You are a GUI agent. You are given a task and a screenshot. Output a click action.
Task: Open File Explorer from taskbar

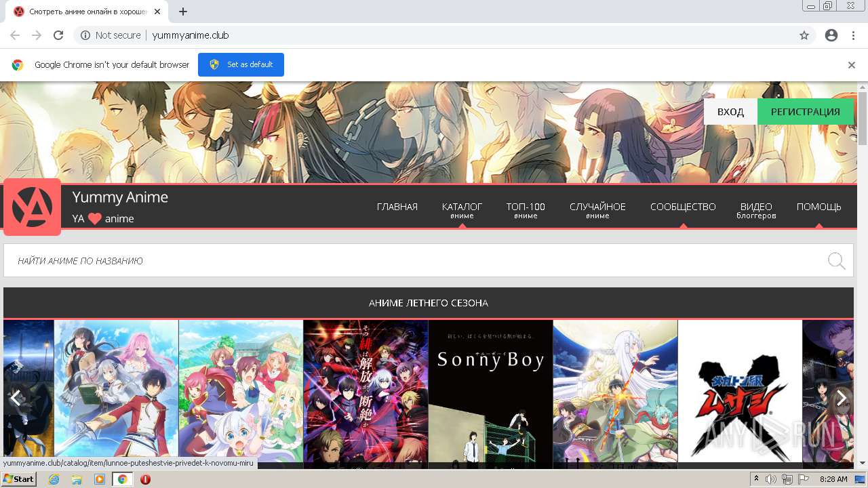77,479
